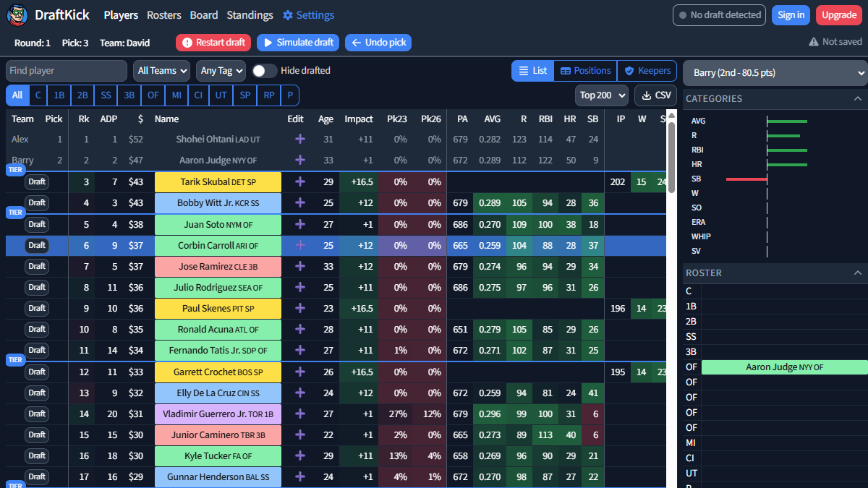Click TIER badge above Juan Soto
The image size is (868, 488).
tap(15, 213)
